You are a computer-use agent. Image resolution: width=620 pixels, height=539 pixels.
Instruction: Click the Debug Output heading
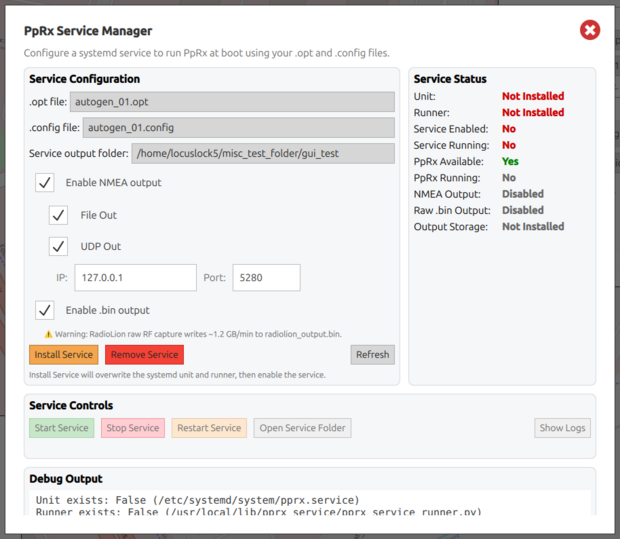tap(66, 479)
